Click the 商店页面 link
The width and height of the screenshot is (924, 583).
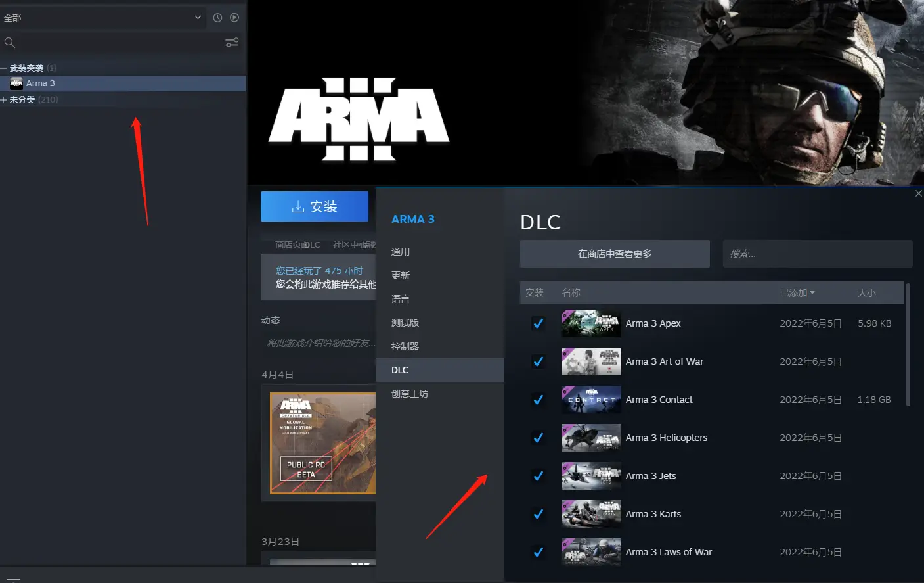coord(292,245)
